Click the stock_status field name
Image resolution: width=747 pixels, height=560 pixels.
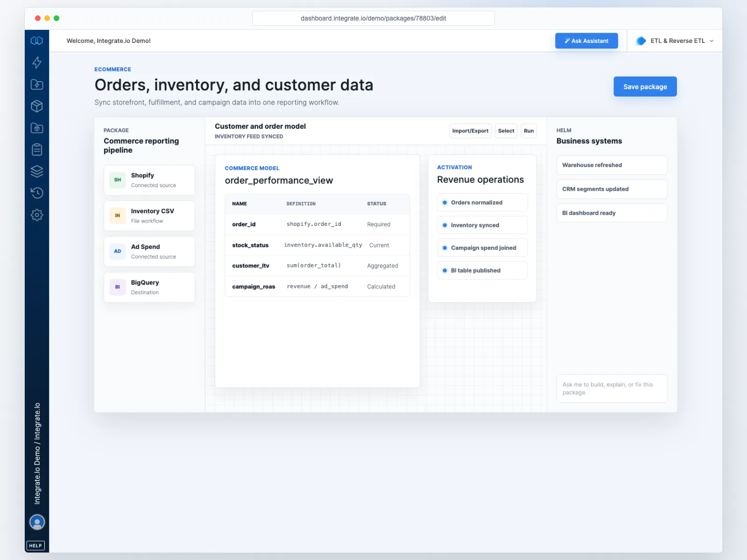tap(250, 245)
